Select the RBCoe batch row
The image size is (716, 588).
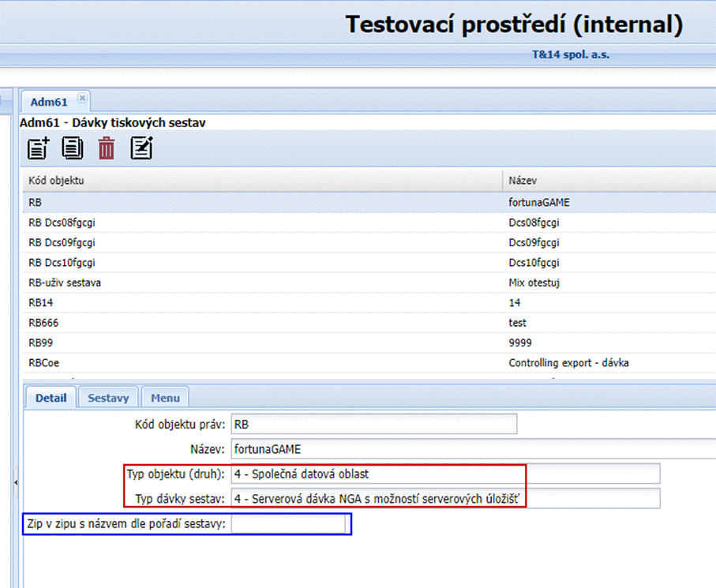click(237, 362)
